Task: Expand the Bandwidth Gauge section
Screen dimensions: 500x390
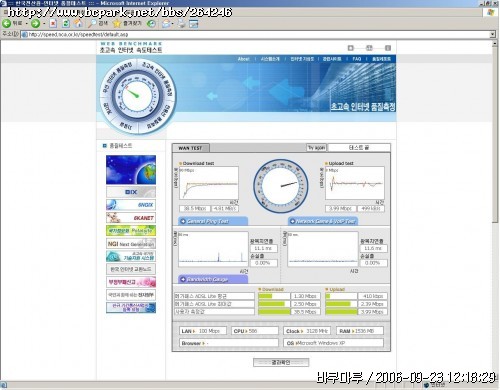Action: tap(213, 279)
